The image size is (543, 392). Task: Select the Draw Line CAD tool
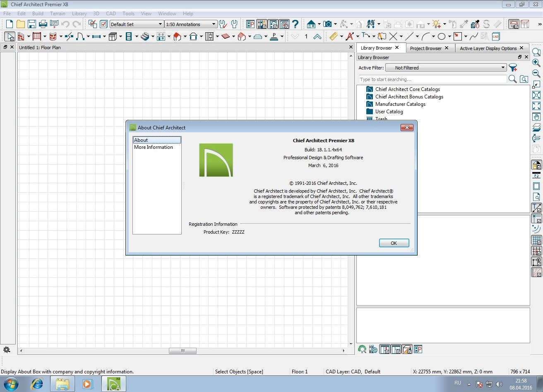[409, 36]
